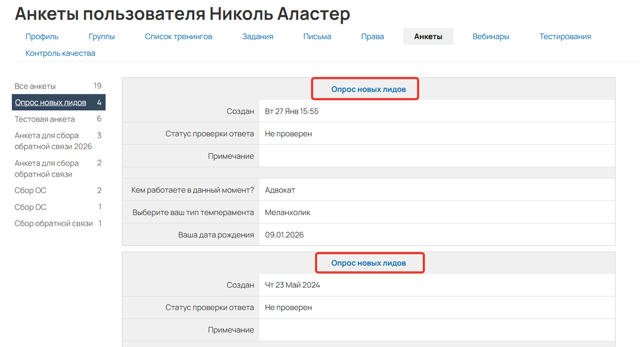Open the first Сбор ОС filter
The image size is (644, 347).
(x=31, y=190)
